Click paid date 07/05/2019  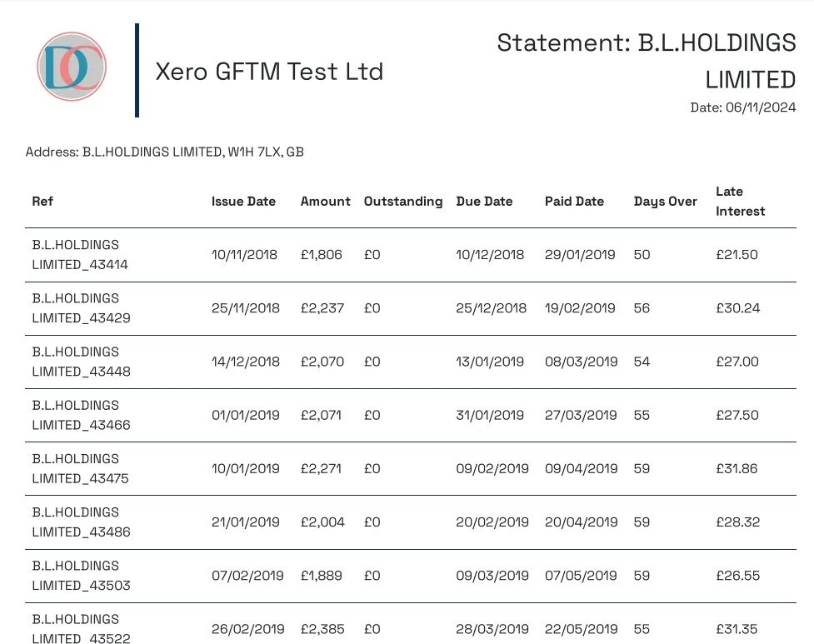point(581,576)
